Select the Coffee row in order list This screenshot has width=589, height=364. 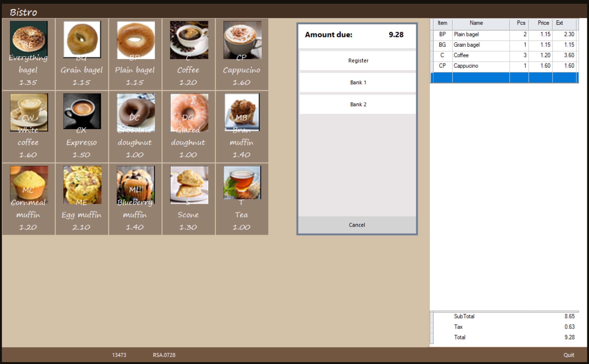480,55
